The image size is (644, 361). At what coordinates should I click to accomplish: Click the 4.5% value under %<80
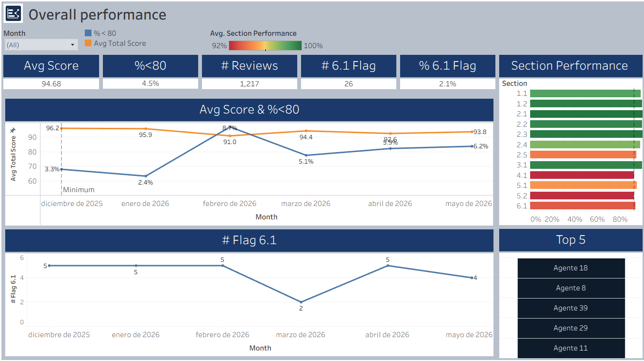(151, 84)
